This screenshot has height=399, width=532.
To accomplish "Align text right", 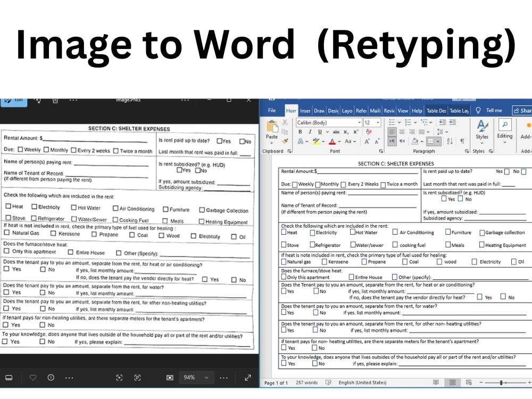I will 412,131.
